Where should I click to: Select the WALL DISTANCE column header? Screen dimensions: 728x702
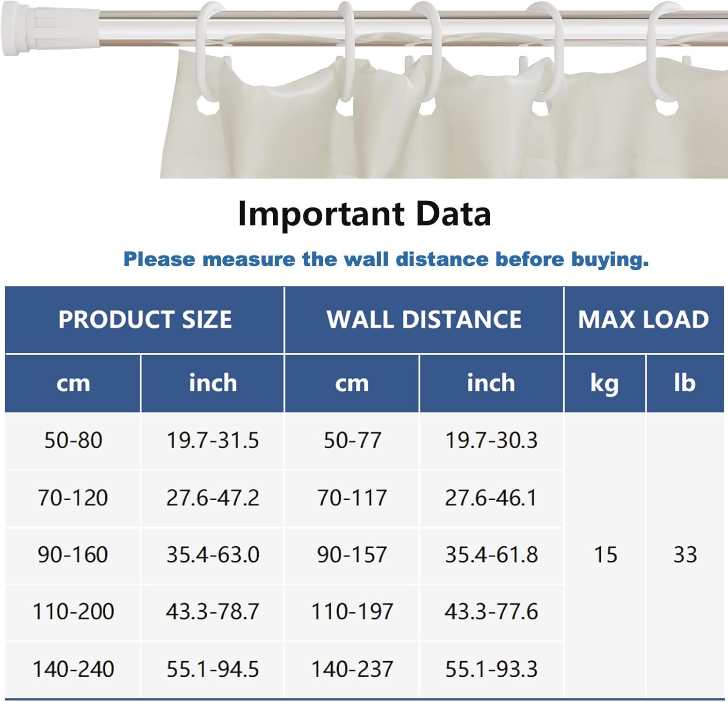point(424,320)
